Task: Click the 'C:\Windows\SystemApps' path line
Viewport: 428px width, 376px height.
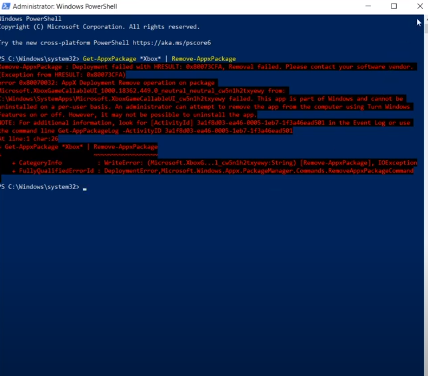Action: [x=202, y=99]
